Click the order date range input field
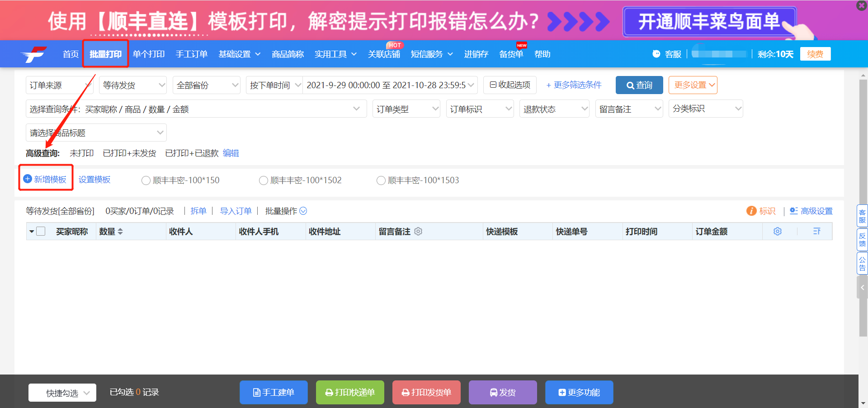 [x=389, y=85]
